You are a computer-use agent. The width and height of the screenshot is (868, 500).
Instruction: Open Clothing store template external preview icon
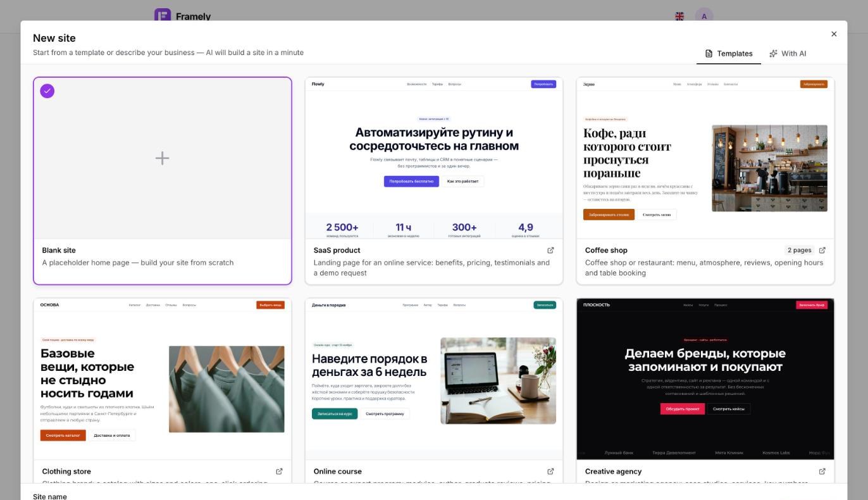[279, 471]
